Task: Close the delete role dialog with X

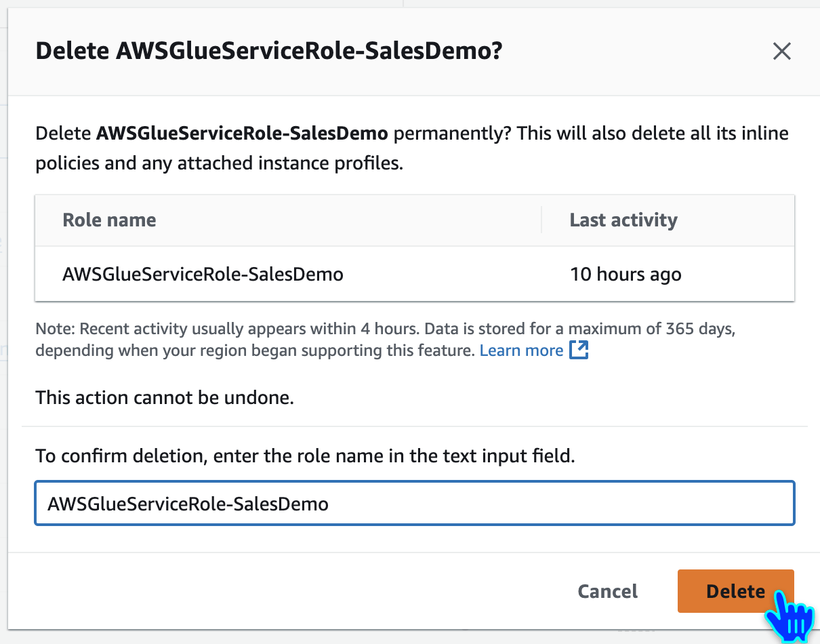Action: (x=781, y=52)
